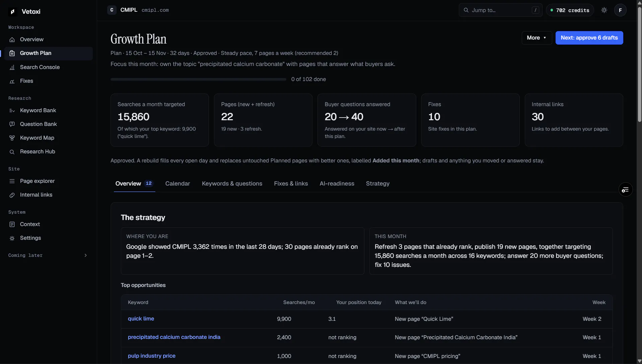Open the AI-readiness tab
The width and height of the screenshot is (642, 364).
point(337,184)
